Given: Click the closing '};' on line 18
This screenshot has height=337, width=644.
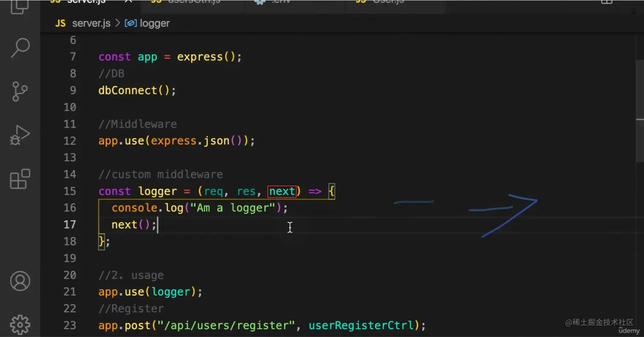Looking at the screenshot, I should (x=105, y=242).
